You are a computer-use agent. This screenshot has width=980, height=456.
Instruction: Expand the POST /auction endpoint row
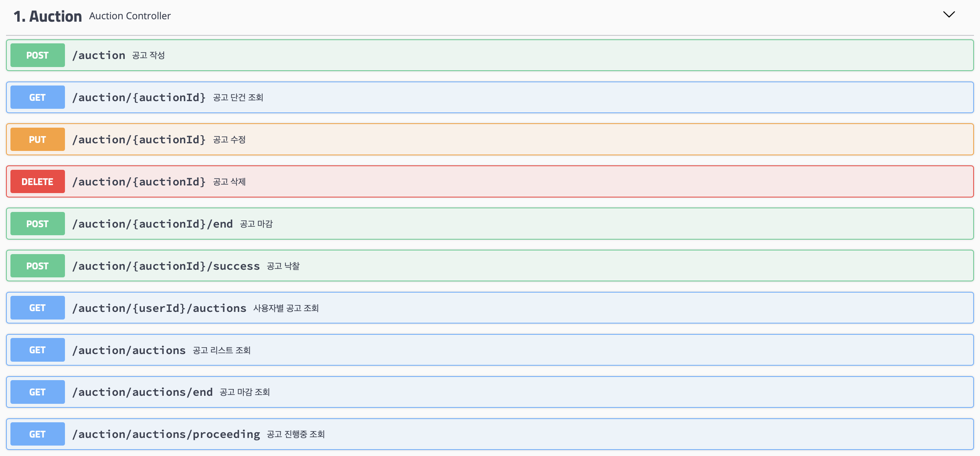coord(521,55)
